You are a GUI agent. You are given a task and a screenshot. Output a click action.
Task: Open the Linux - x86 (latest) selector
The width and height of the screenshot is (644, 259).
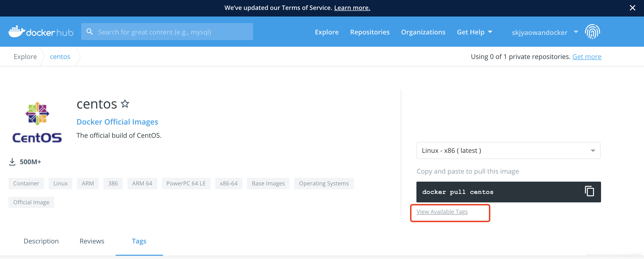pyautogui.click(x=508, y=150)
